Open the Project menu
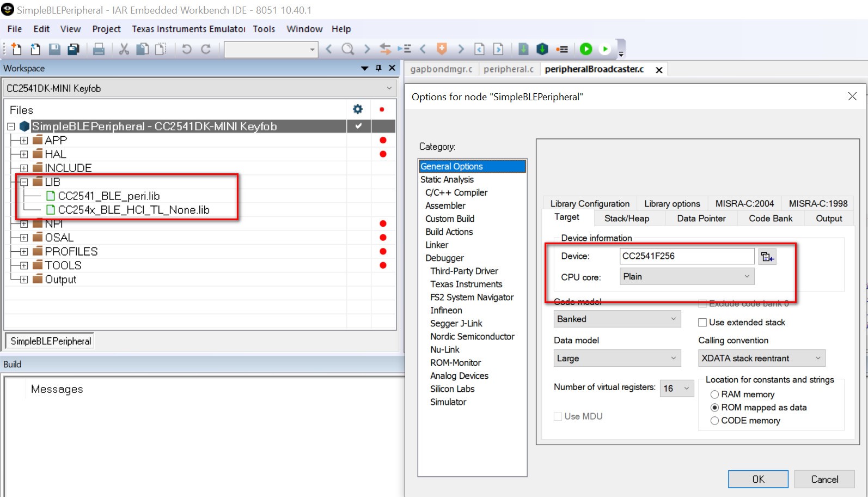868x497 pixels. tap(106, 29)
